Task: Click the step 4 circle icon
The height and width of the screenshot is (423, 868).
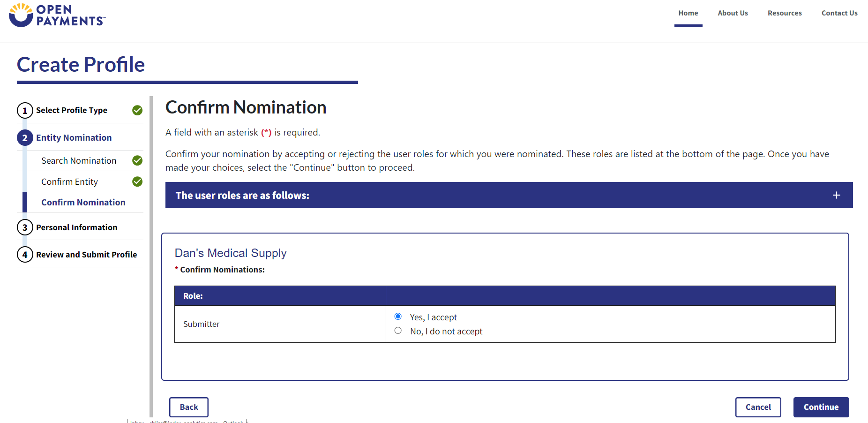Action: pos(25,255)
